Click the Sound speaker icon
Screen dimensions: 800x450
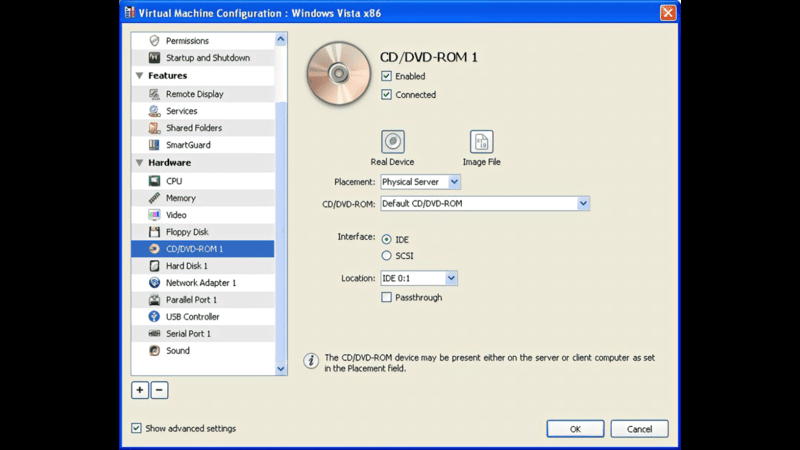click(154, 351)
